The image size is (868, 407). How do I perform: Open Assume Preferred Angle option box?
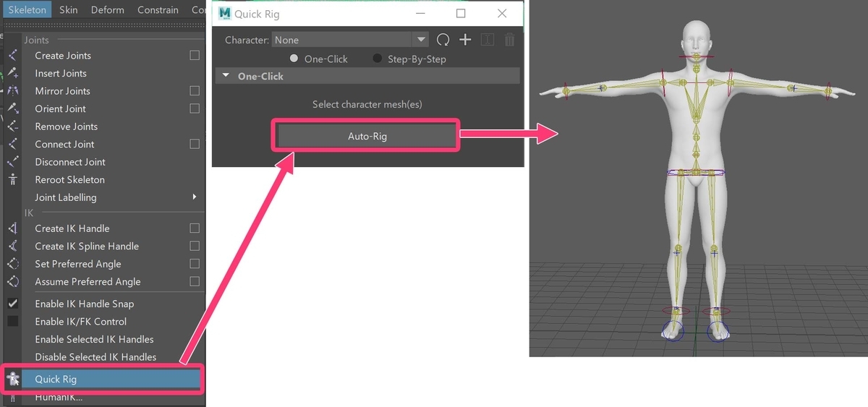pyautogui.click(x=195, y=281)
